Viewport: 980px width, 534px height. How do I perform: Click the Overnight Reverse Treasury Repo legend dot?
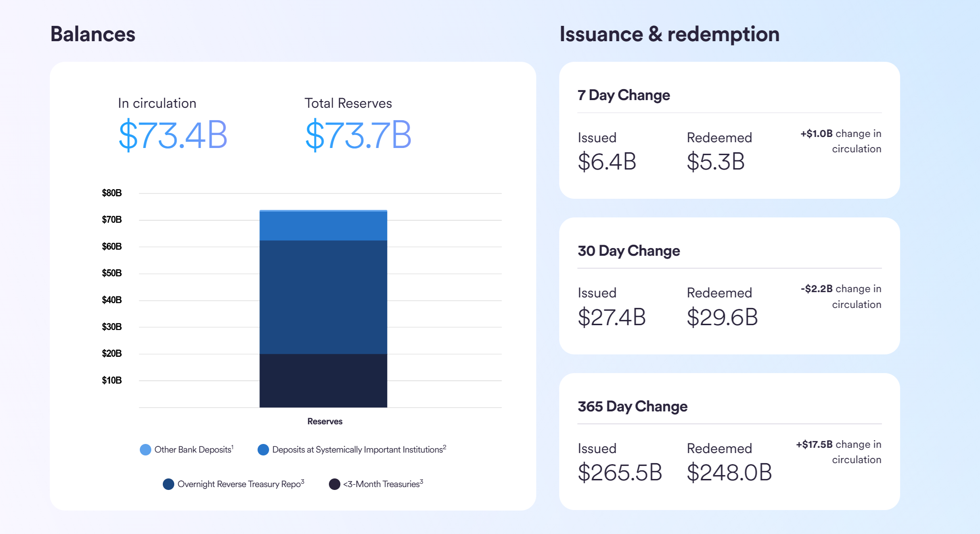[x=168, y=484]
